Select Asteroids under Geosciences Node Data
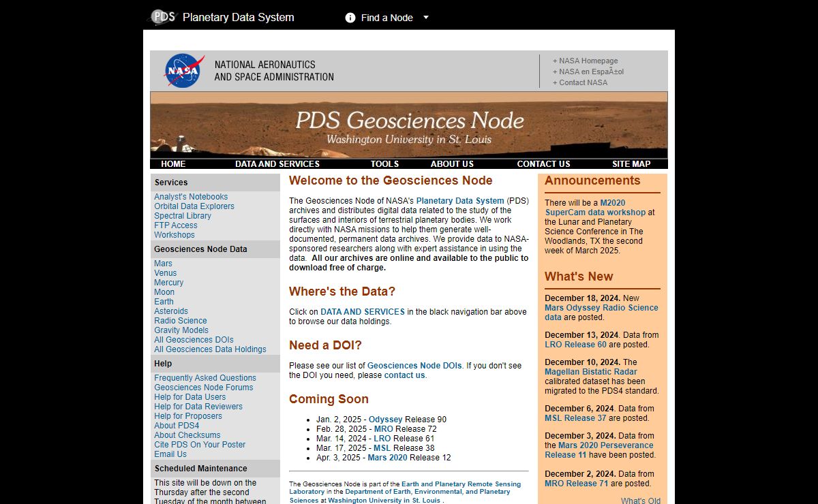This screenshot has width=818, height=504. pyautogui.click(x=171, y=311)
